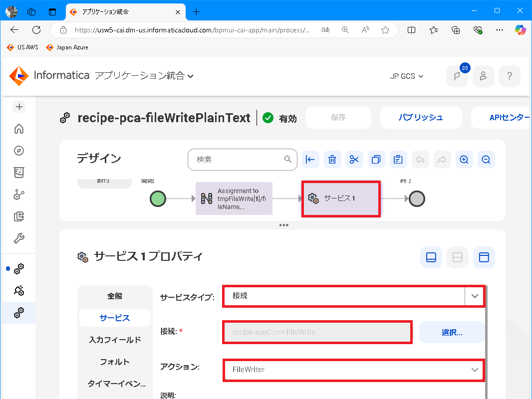Screen dimensions: 532x399
Task: Select the process gears icon with blue dot
Action: click(19, 269)
